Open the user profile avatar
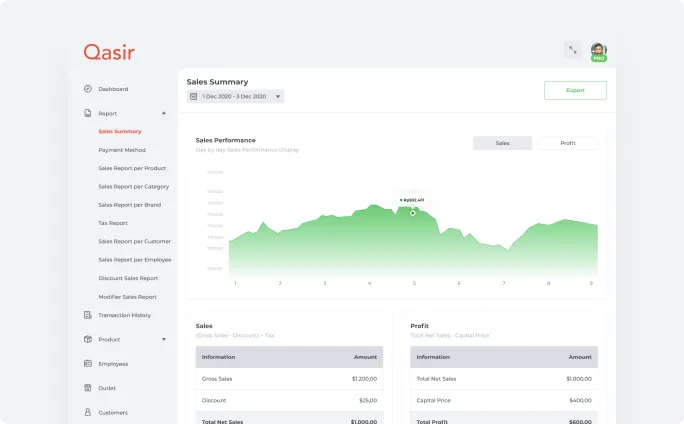684x424 pixels. pyautogui.click(x=598, y=51)
